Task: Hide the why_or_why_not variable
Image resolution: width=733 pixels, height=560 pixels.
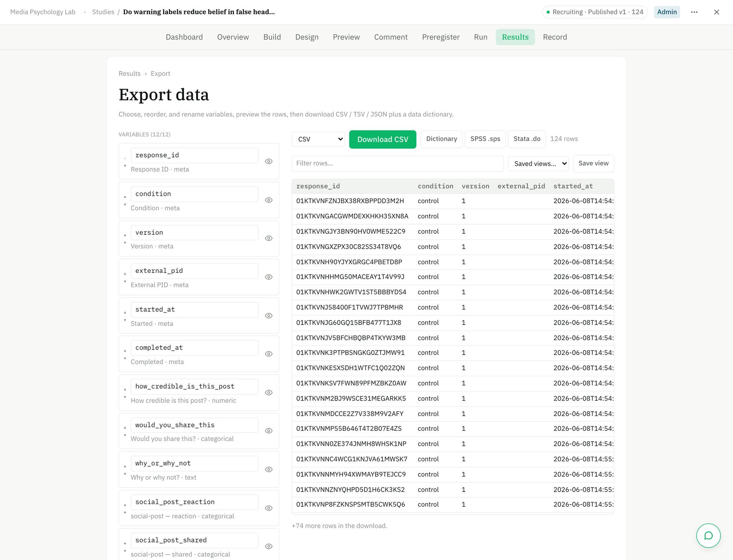Action: point(269,470)
